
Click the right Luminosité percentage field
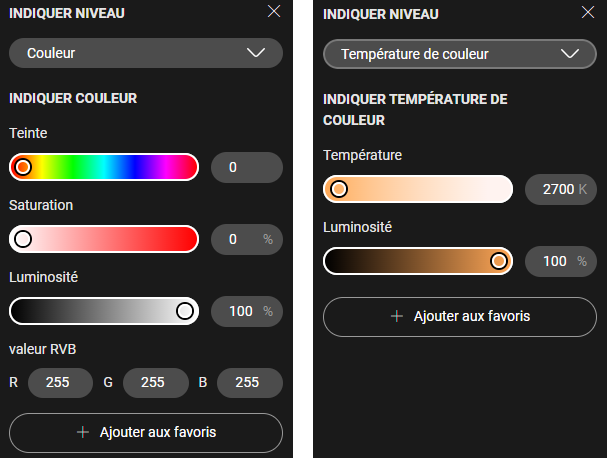coord(560,261)
